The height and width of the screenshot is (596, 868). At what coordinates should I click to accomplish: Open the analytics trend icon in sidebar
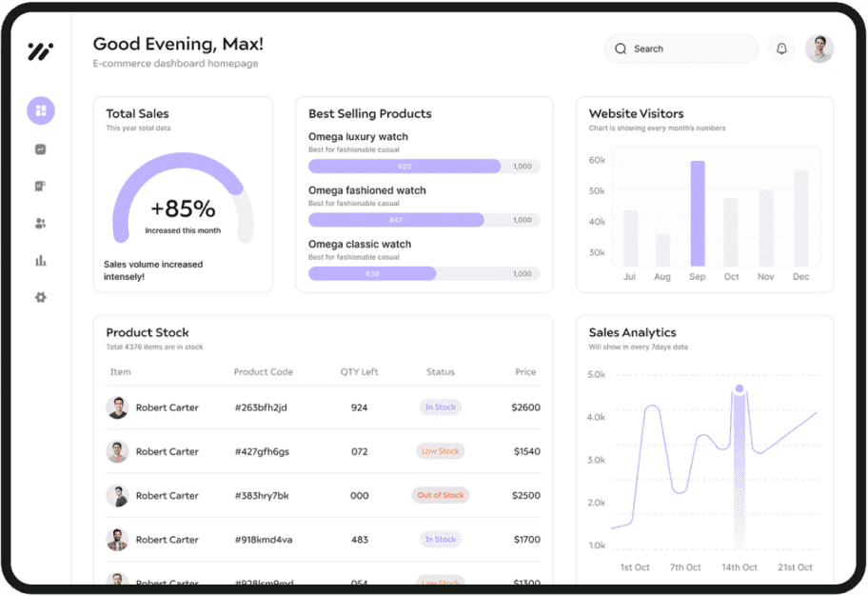pos(41,149)
